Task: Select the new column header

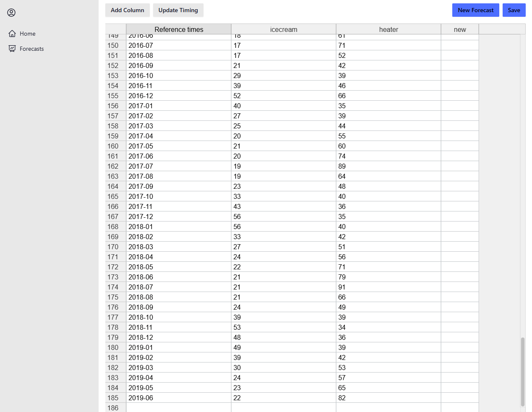Action: coord(460,29)
